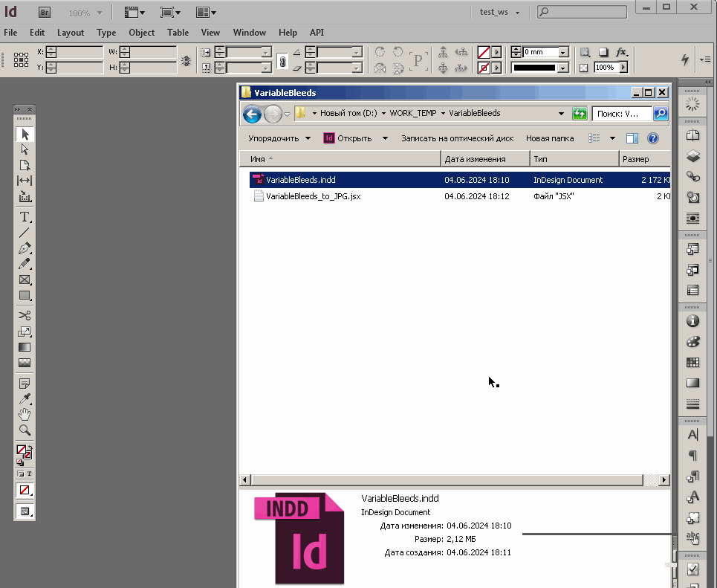Open the Edit menu

[37, 33]
